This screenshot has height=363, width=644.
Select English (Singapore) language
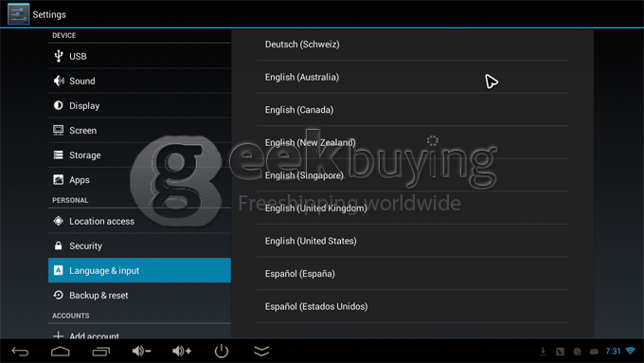[412, 175]
